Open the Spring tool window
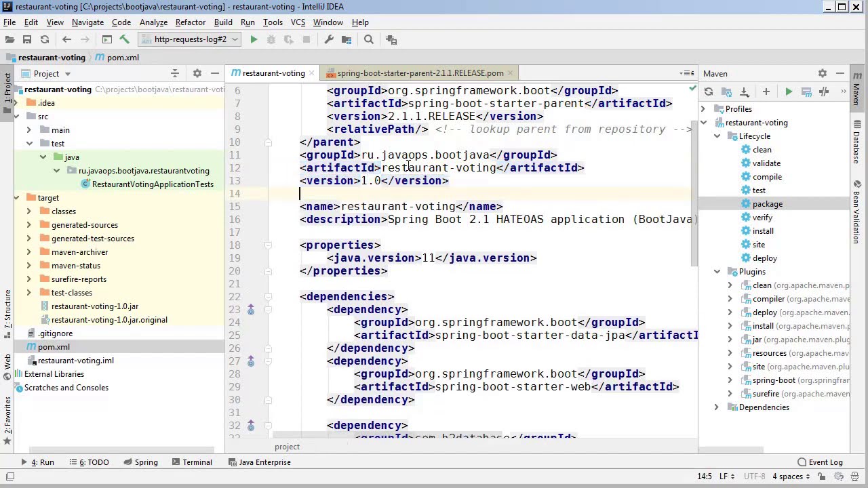Image resolution: width=868 pixels, height=488 pixels. click(x=140, y=462)
